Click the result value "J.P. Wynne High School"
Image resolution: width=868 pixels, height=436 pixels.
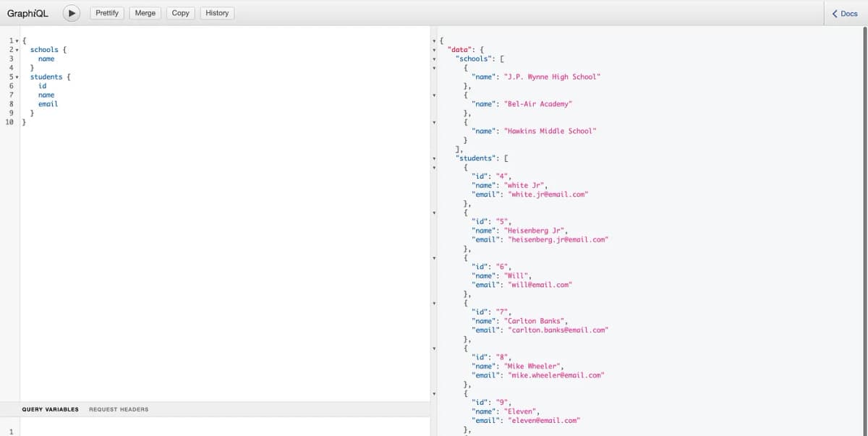point(552,77)
